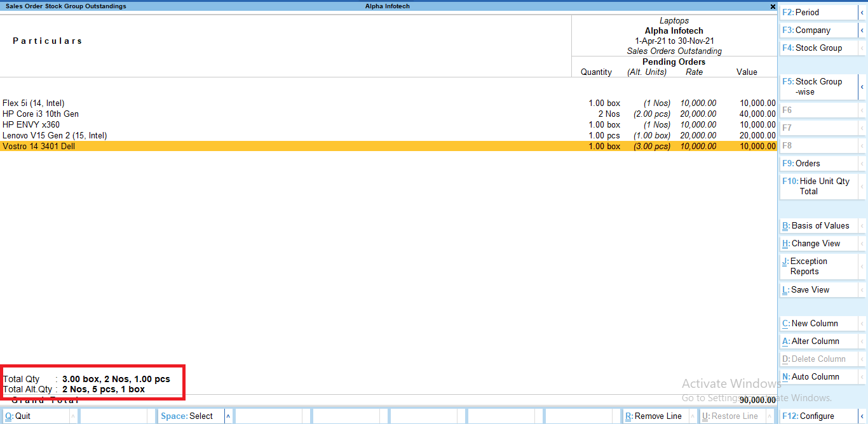Expand the chevron beside Stock Group-wise
Image resolution: width=868 pixels, height=424 pixels.
tap(863, 86)
